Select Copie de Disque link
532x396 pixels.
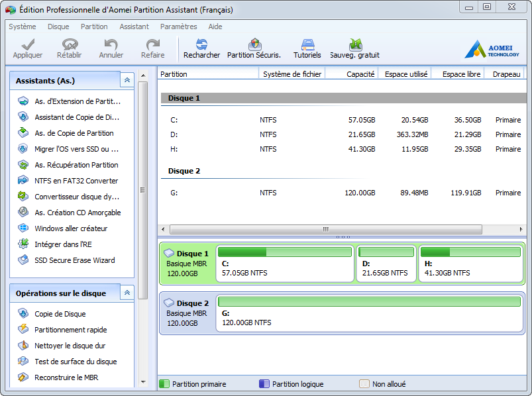pos(60,314)
